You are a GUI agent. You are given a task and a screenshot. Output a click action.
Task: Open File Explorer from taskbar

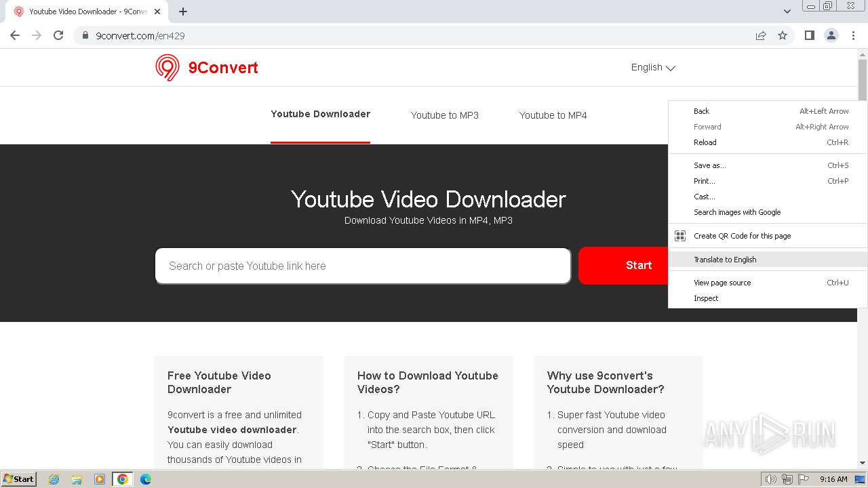77,479
